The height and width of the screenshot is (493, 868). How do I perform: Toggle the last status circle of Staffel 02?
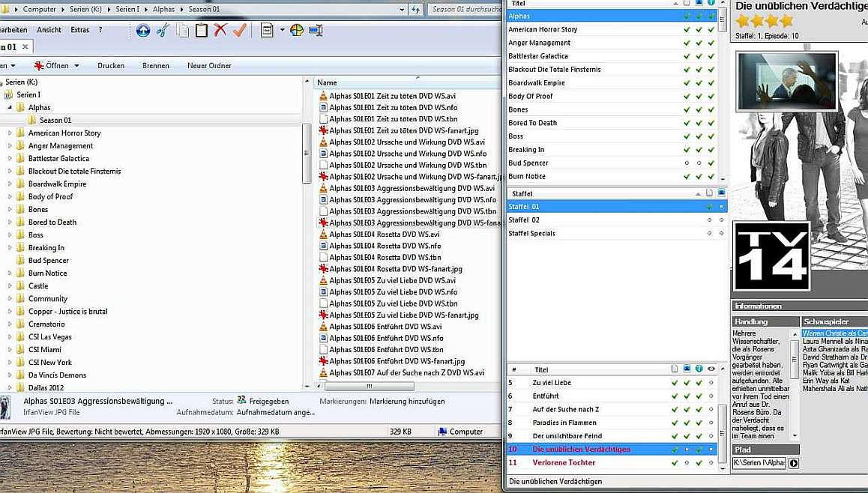click(721, 220)
